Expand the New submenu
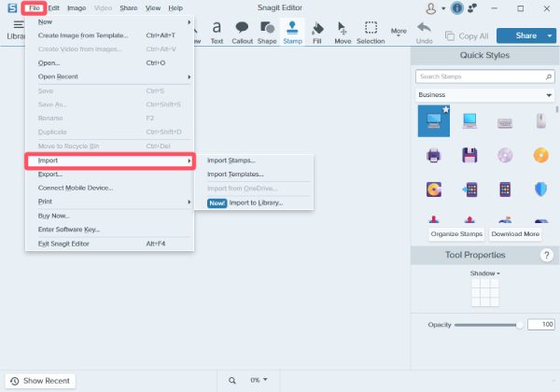560x392 pixels. 109,21
